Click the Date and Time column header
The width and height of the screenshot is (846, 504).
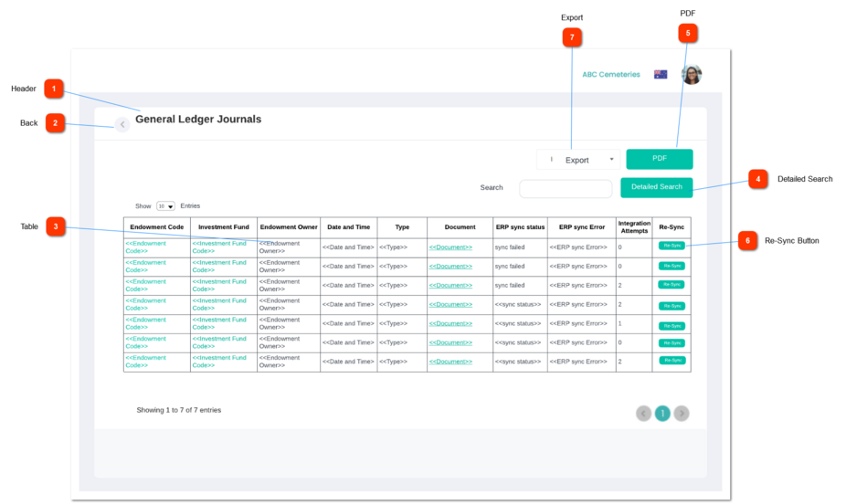349,227
